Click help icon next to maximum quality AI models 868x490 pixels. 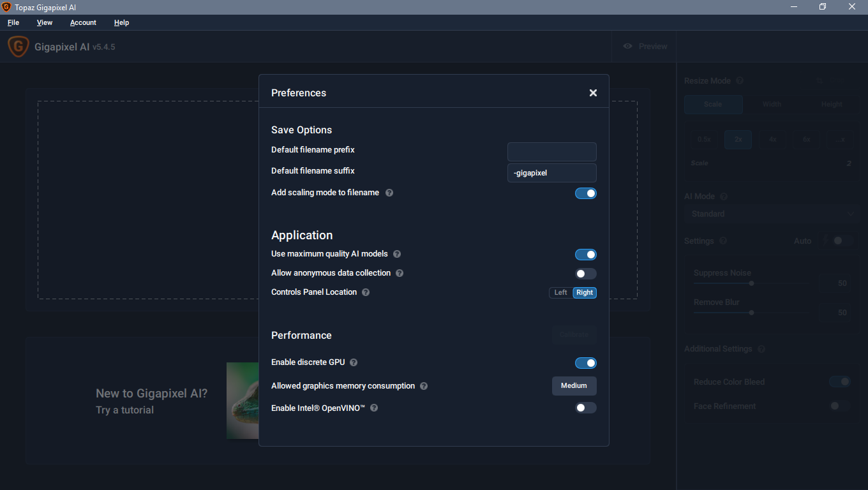pyautogui.click(x=397, y=254)
